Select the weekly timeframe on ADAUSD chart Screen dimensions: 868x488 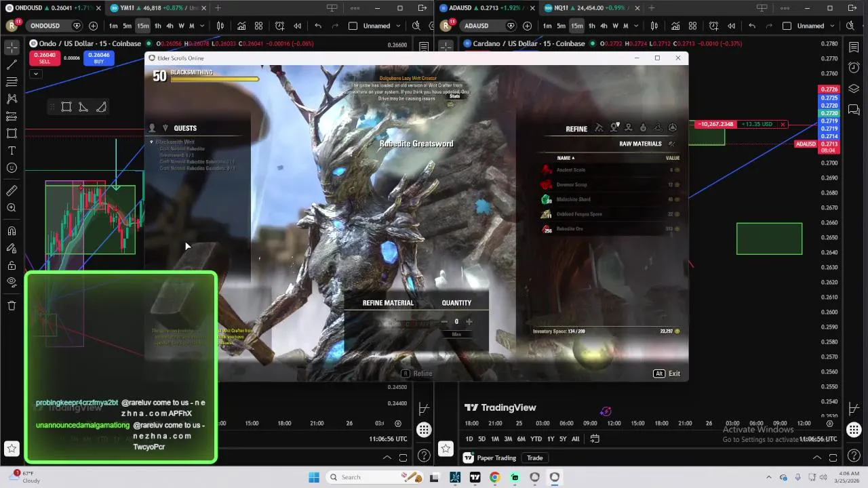pyautogui.click(x=616, y=26)
